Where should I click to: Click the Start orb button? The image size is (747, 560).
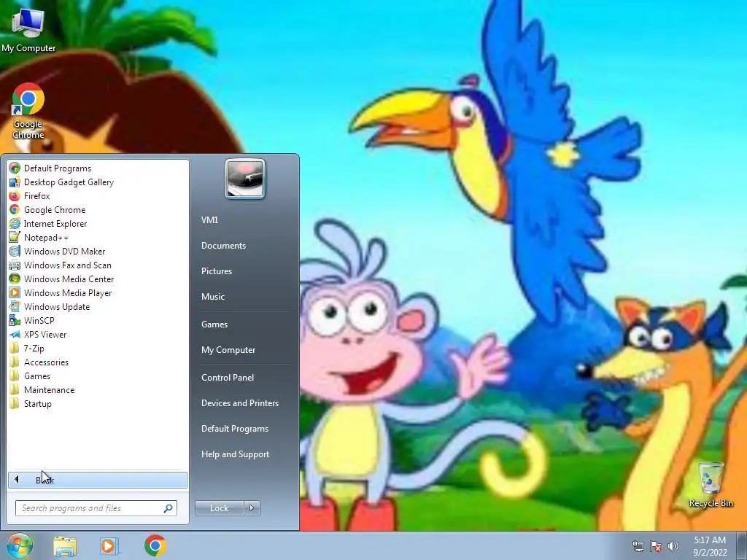pyautogui.click(x=19, y=546)
